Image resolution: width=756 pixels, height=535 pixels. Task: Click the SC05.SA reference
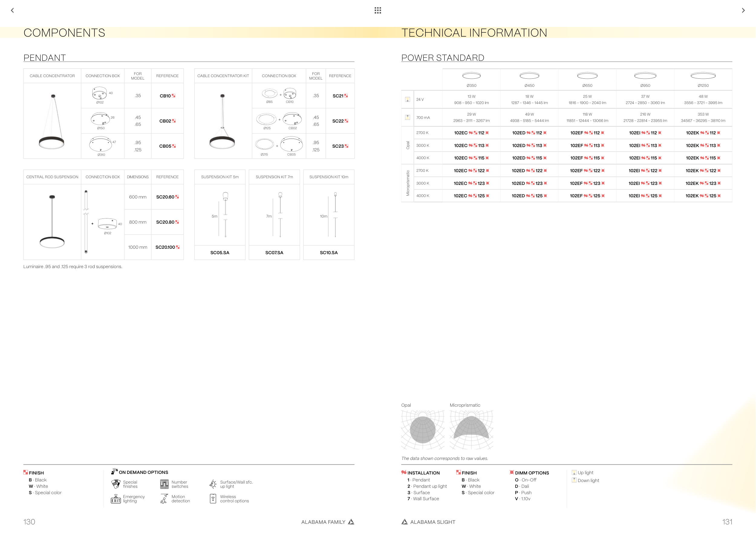point(220,253)
